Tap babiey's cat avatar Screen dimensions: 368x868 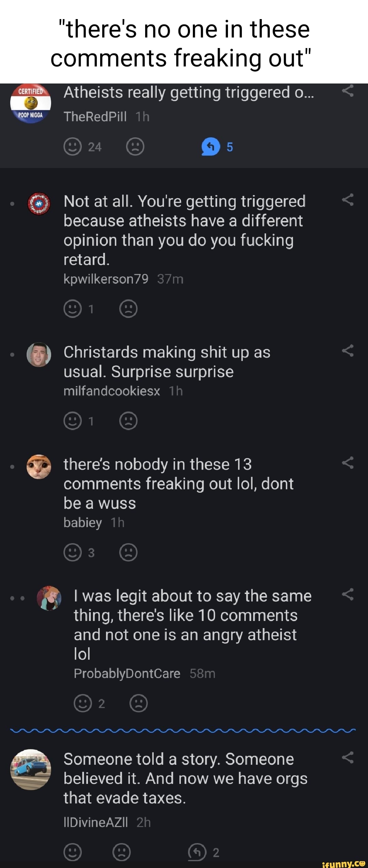(x=39, y=467)
